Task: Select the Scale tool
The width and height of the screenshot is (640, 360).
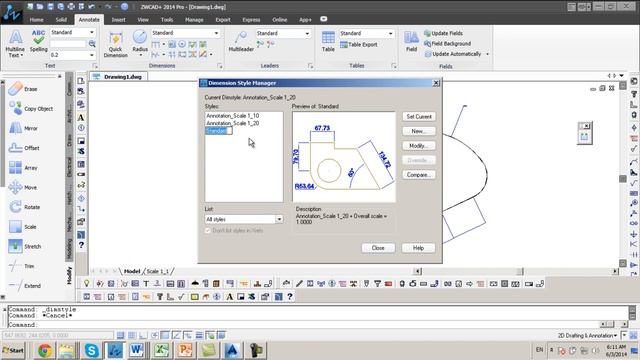Action: (x=23, y=227)
